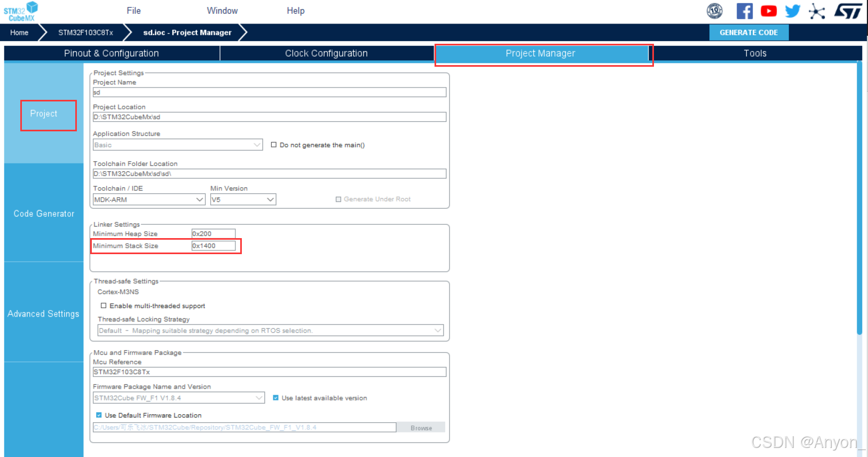This screenshot has height=457, width=868.
Task: Click the vertical scrollbar on the right
Action: (x=859, y=198)
